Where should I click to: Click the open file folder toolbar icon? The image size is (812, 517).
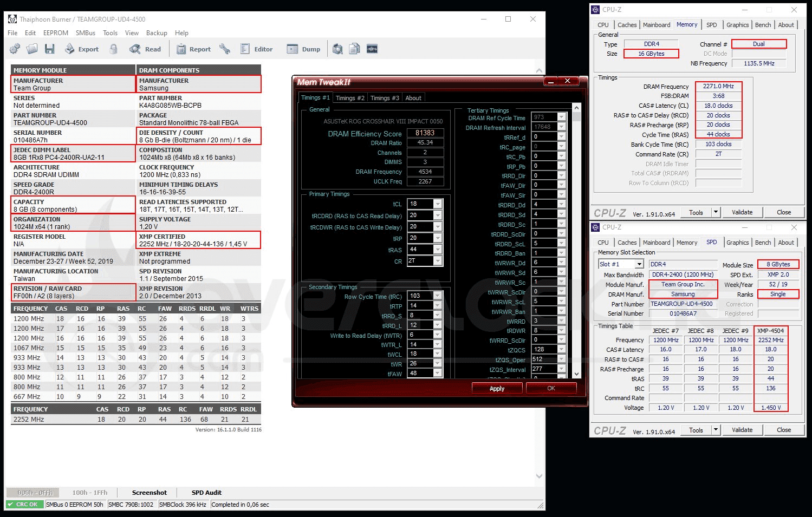[x=33, y=49]
